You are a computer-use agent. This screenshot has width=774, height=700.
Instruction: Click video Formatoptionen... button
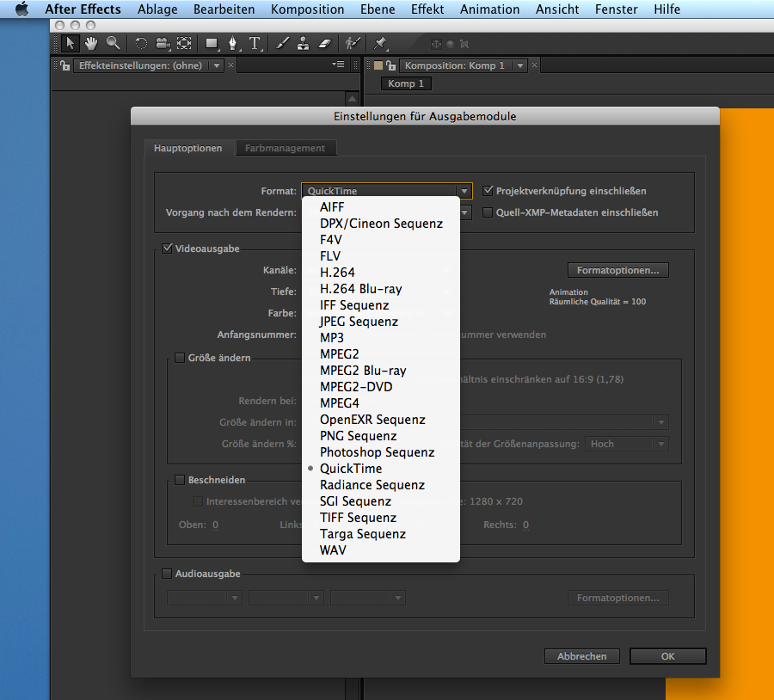point(618,270)
